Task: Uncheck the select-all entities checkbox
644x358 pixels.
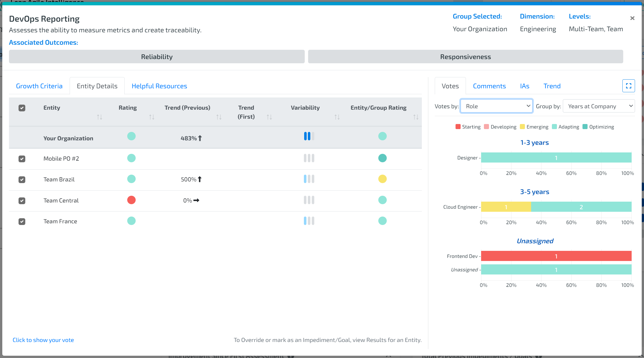Action: pos(22,108)
